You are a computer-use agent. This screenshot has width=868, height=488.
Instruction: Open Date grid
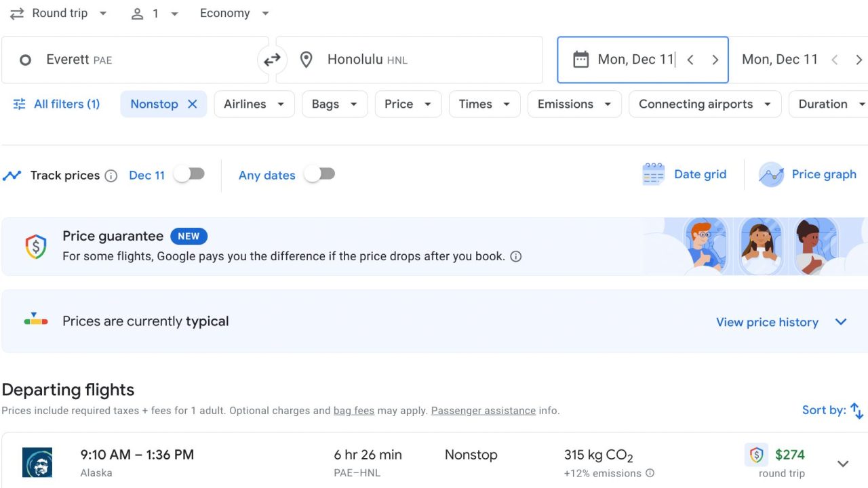684,174
